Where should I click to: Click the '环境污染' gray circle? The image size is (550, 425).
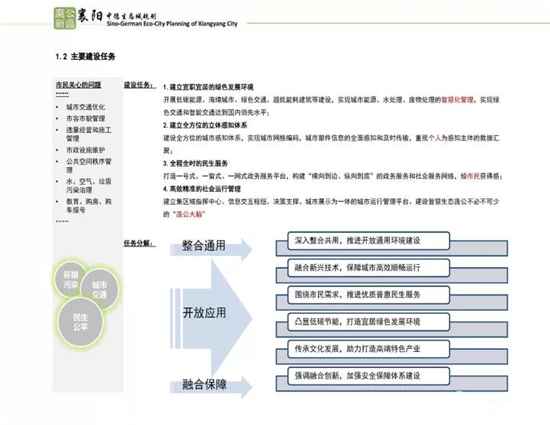71,279
